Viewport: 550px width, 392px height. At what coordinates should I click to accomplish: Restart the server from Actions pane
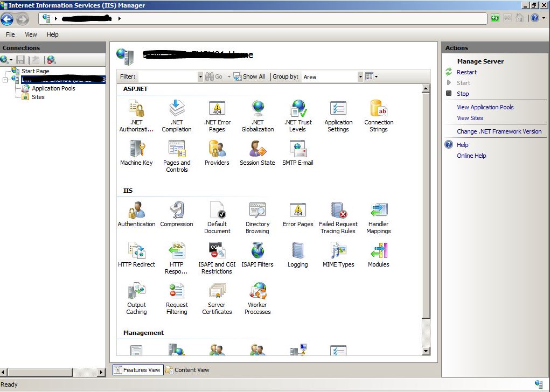[x=467, y=72]
